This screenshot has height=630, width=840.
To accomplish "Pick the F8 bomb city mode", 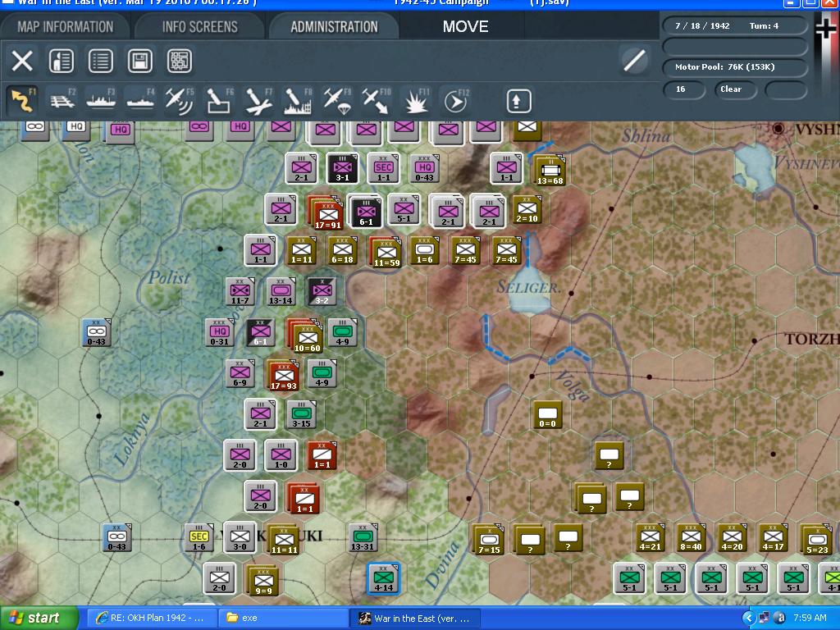I will coord(298,101).
